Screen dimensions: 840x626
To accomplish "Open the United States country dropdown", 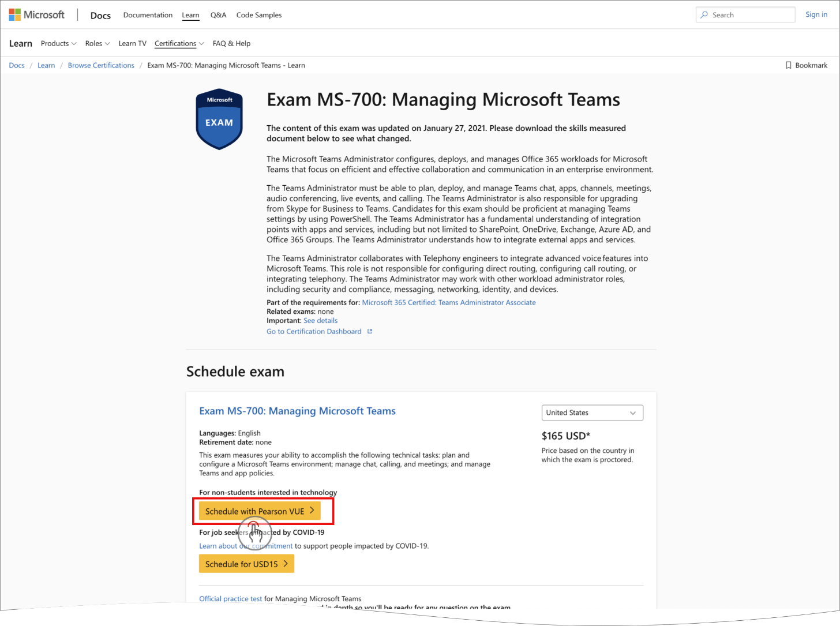I will (592, 413).
